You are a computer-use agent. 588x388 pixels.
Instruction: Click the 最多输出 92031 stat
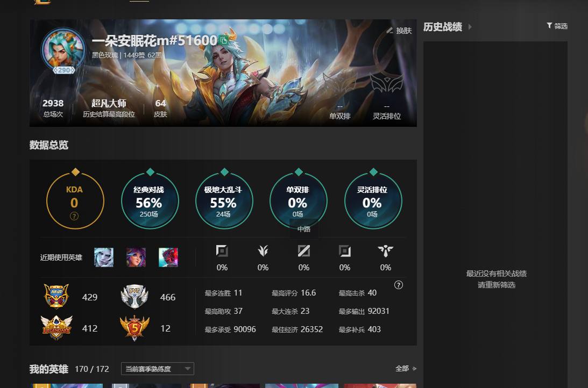pos(364,311)
